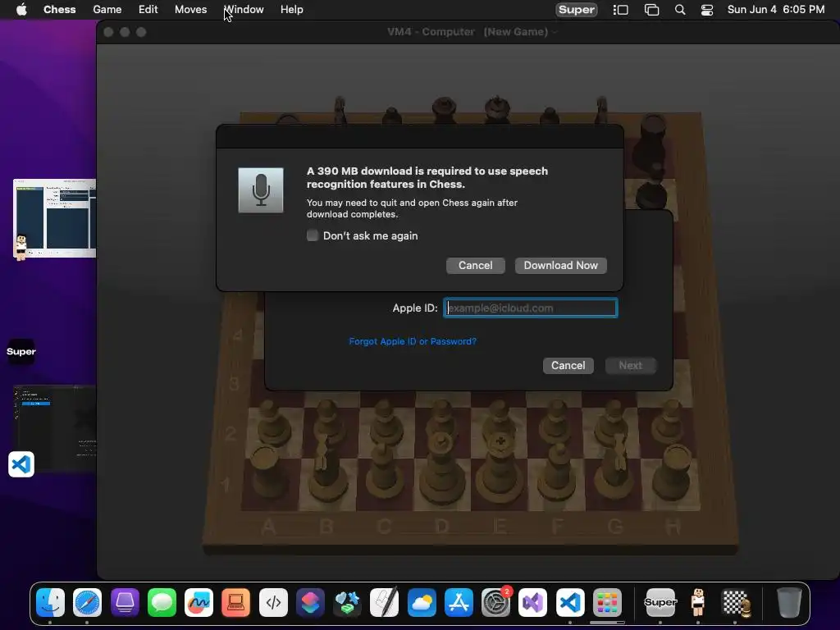Open the Super app in the Dock

pos(660,603)
